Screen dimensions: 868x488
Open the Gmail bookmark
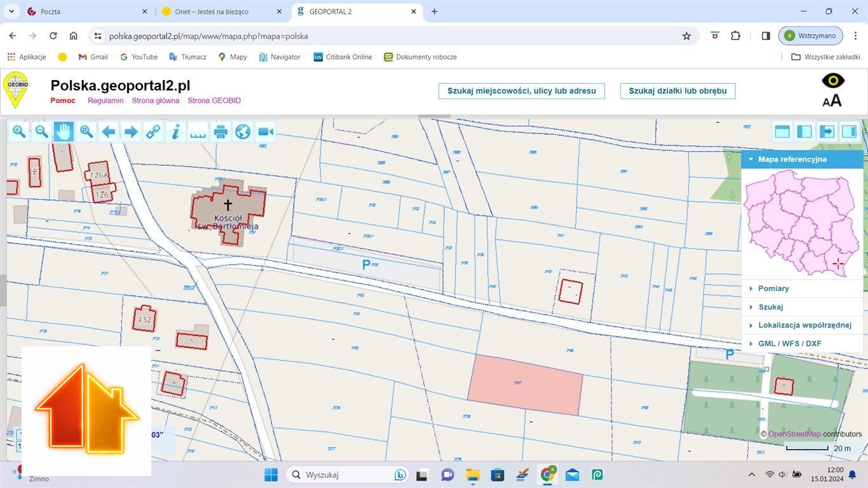tap(93, 57)
